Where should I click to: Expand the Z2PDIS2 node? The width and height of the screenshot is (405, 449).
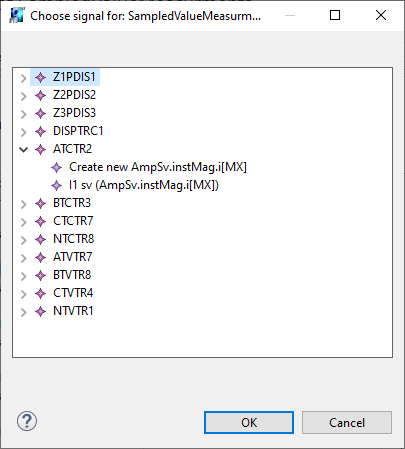point(23,96)
